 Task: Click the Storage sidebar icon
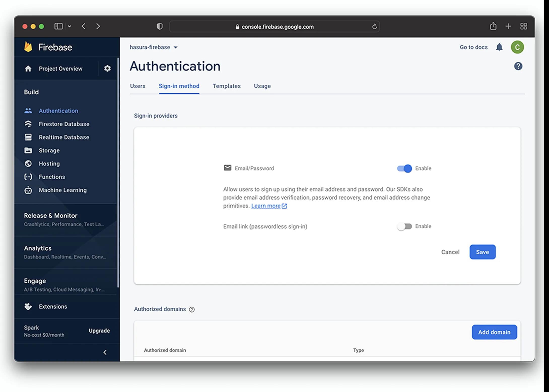pos(29,150)
